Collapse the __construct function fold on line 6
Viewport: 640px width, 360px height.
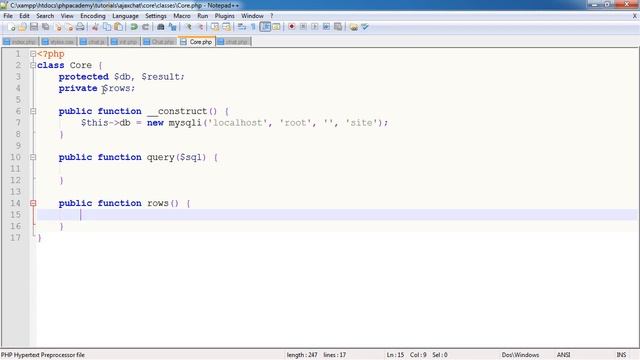click(33, 111)
